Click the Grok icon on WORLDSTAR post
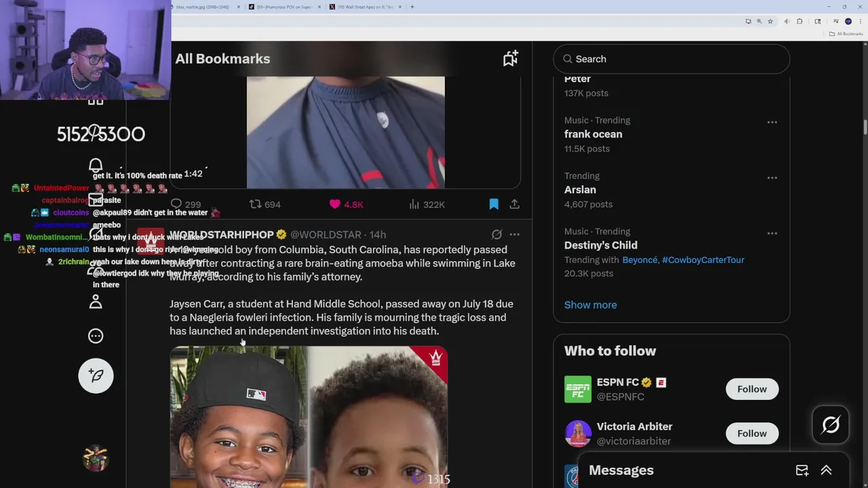The height and width of the screenshot is (488, 868). point(496,235)
